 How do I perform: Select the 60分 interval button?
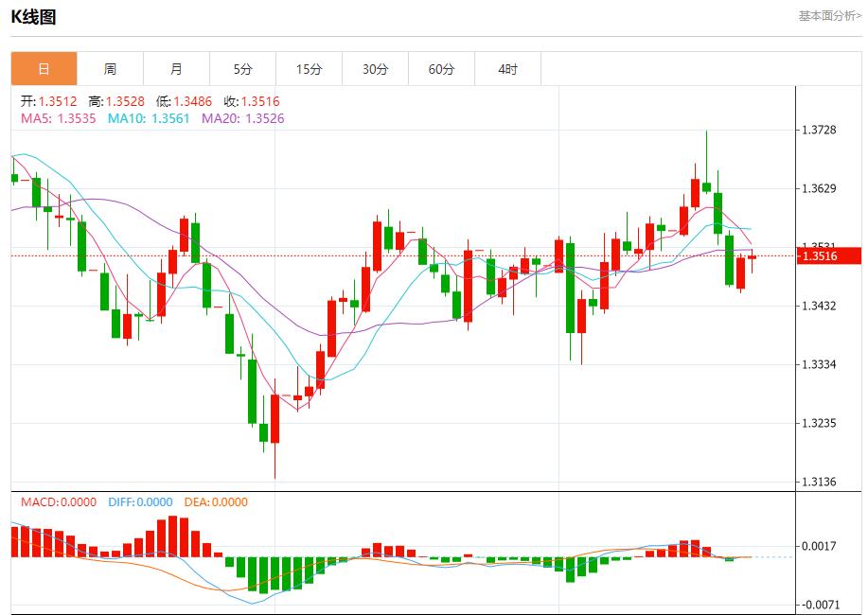tap(441, 68)
